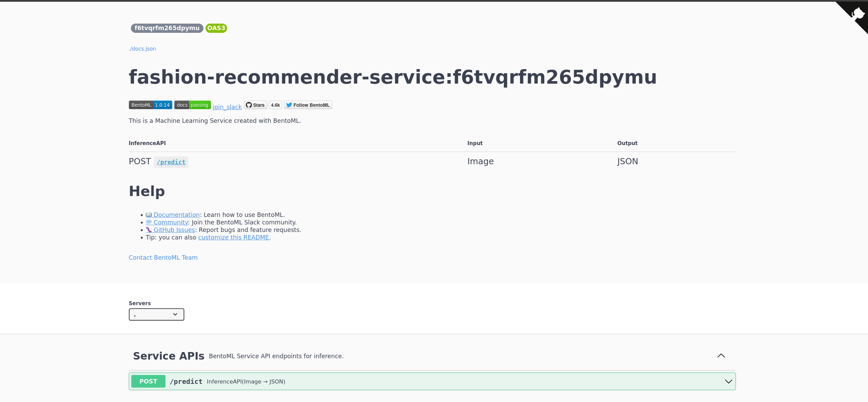868x402 pixels.
Task: Click the customize this README link
Action: [x=233, y=237]
